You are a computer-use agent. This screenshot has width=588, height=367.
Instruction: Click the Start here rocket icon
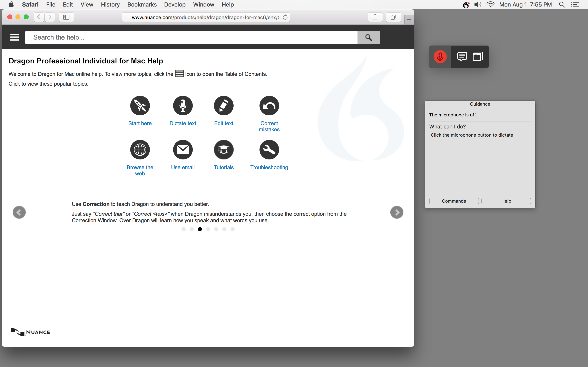point(140,106)
